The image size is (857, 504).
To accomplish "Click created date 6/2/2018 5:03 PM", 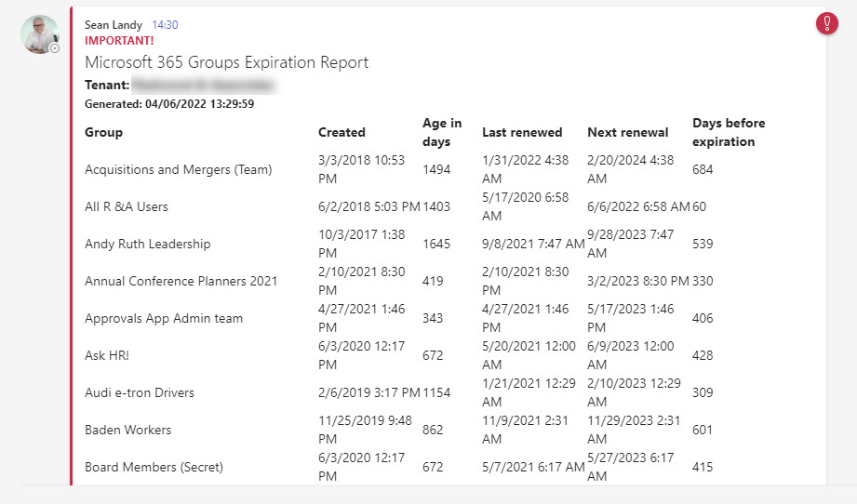I will tap(368, 207).
